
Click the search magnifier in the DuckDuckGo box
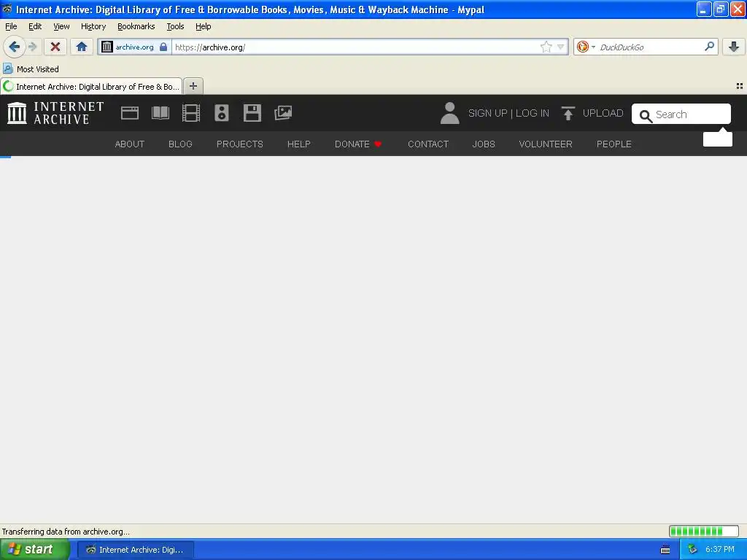pyautogui.click(x=709, y=47)
